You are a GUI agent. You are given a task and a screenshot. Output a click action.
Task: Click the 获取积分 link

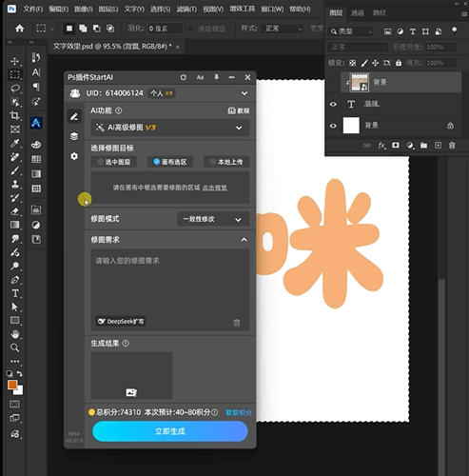click(x=239, y=412)
